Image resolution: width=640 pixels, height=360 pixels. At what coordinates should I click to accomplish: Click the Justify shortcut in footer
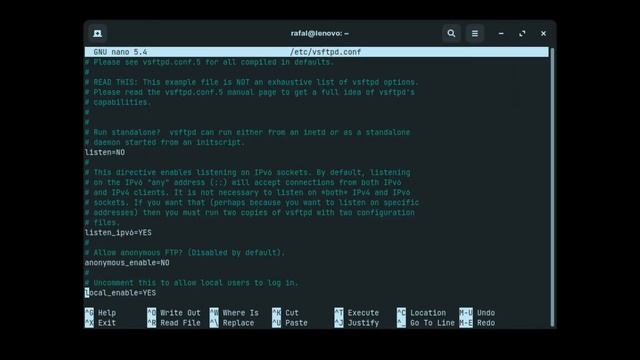tap(357, 323)
